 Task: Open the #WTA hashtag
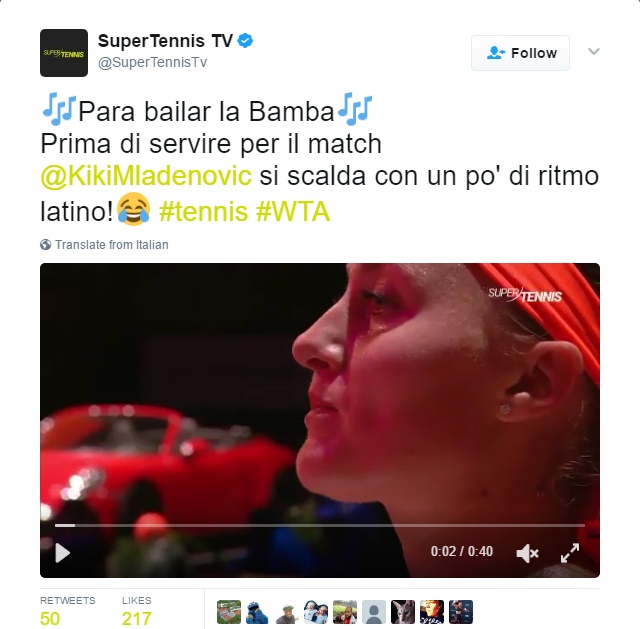click(x=293, y=212)
